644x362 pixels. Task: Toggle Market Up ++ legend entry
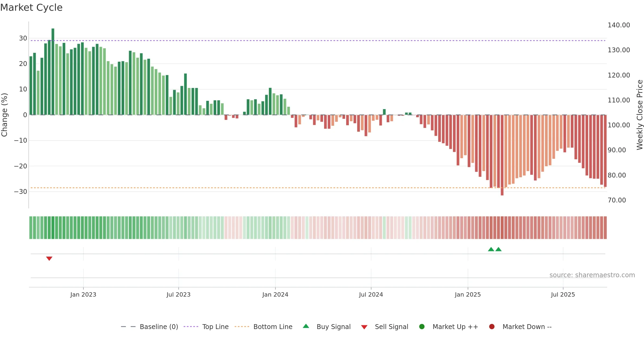click(x=448, y=327)
